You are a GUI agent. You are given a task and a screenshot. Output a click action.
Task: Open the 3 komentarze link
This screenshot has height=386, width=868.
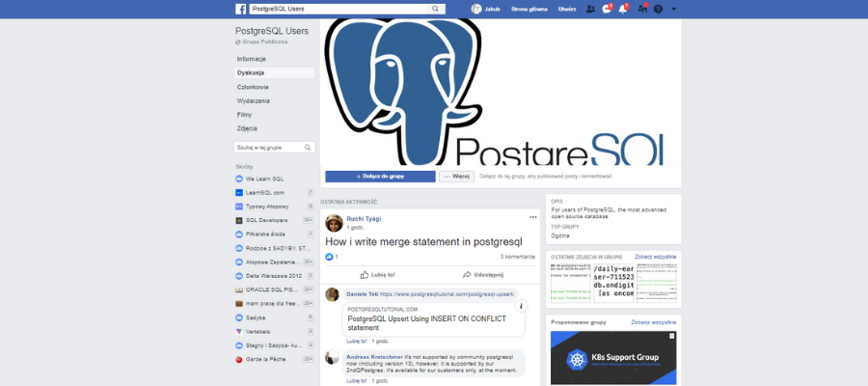click(x=518, y=257)
